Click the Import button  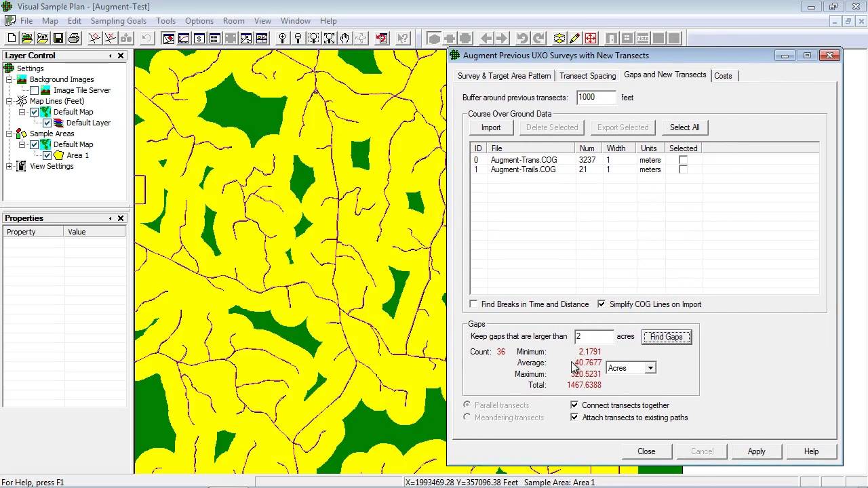pos(491,127)
